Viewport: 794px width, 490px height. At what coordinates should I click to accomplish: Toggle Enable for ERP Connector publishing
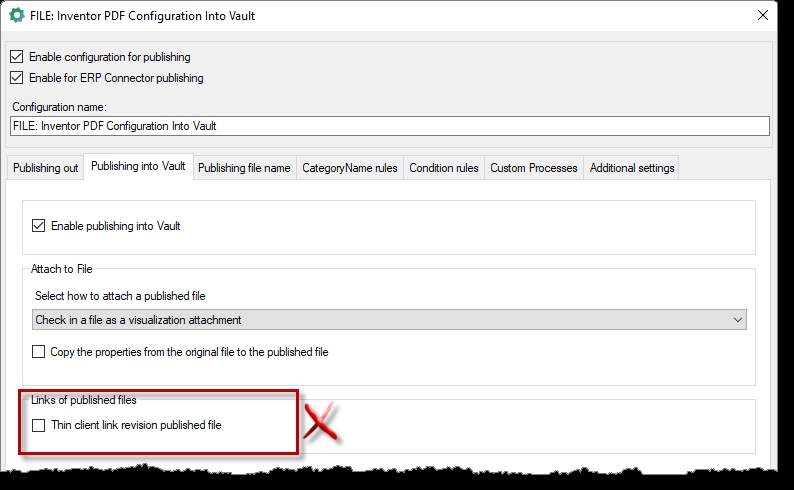pyautogui.click(x=16, y=78)
